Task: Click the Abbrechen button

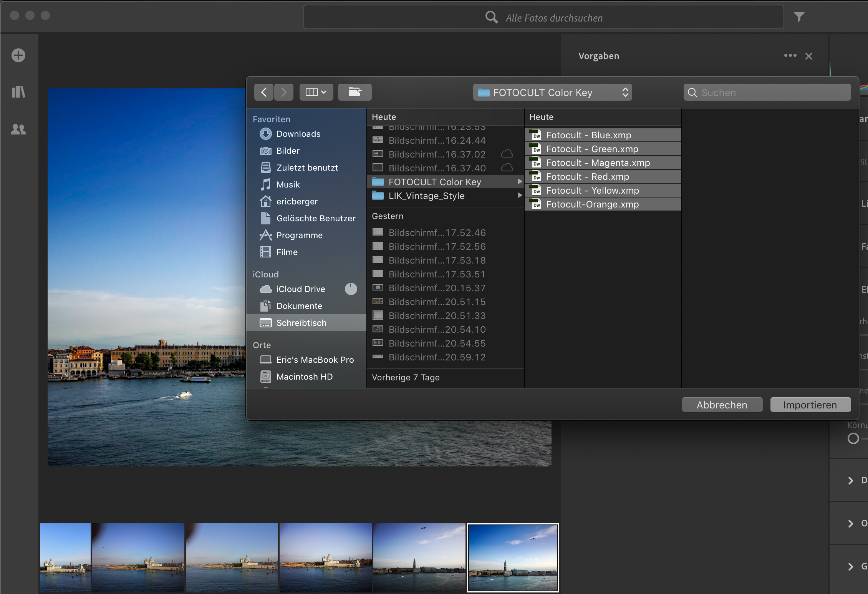Action: tap(722, 405)
